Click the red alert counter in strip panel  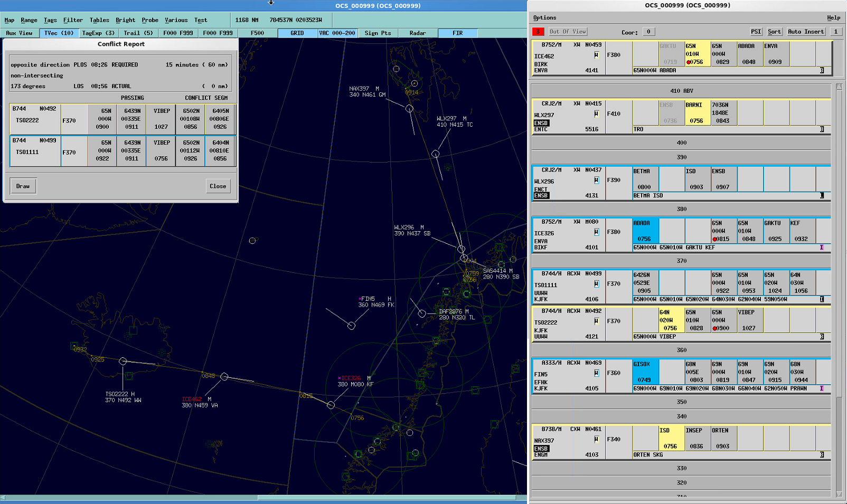pos(538,32)
